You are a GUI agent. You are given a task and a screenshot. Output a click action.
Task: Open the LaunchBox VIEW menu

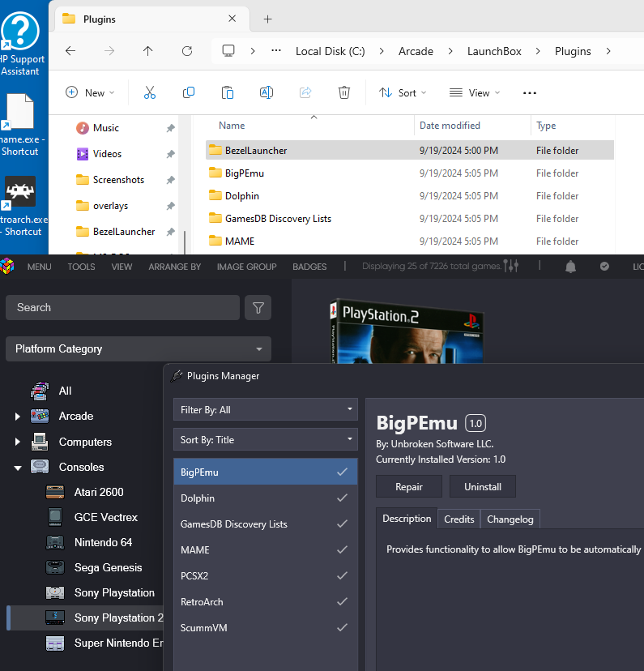[122, 267]
